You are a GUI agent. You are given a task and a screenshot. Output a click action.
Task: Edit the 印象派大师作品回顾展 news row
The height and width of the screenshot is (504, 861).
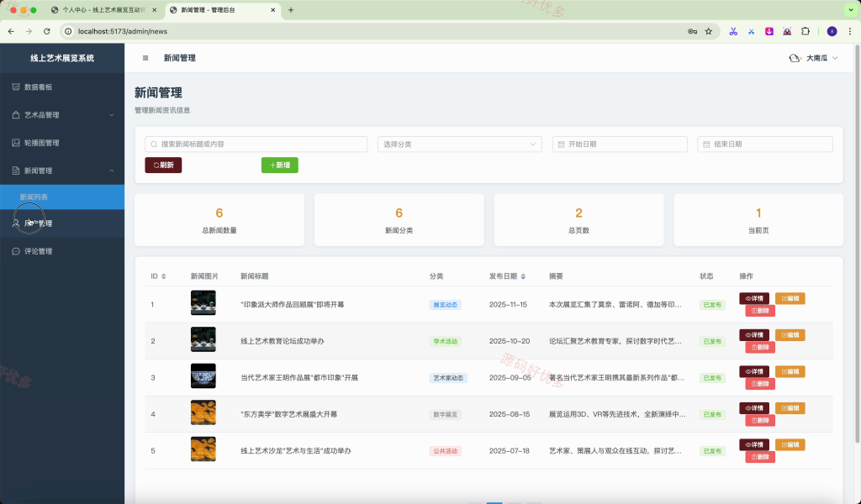[x=790, y=298]
